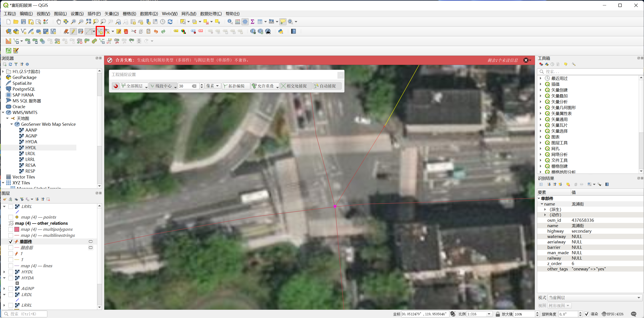Toggle the 渲染 render checkbox
Screen dimensions: 644x318
point(587,314)
